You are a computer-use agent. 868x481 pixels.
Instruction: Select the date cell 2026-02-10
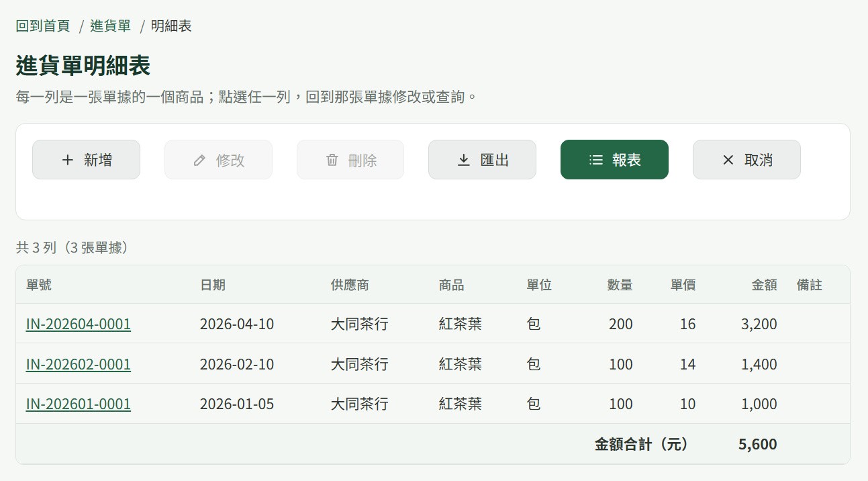coord(237,364)
